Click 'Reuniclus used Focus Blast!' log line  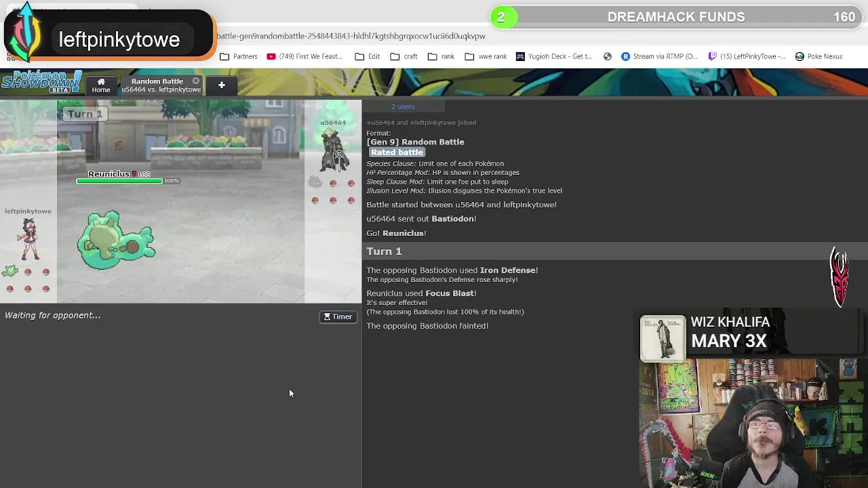421,293
